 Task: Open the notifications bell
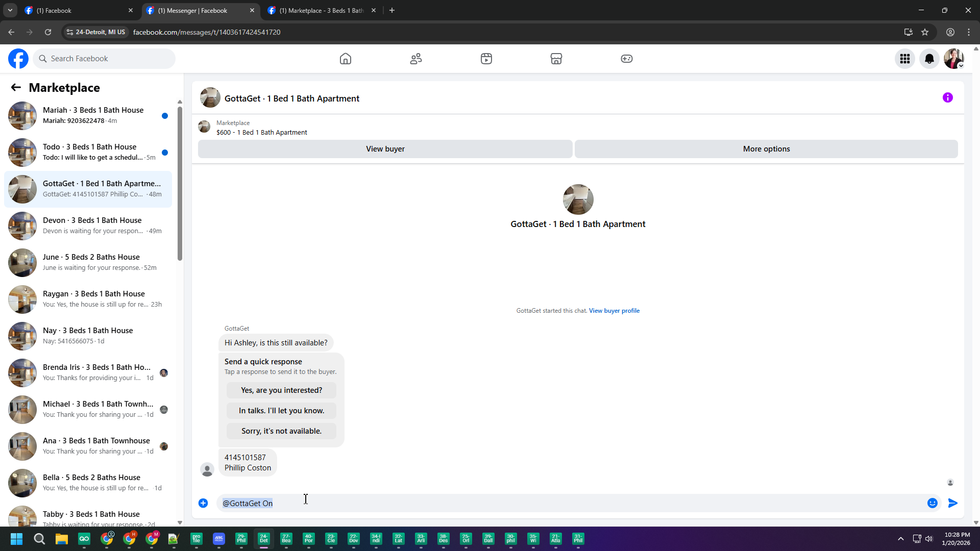929,59
